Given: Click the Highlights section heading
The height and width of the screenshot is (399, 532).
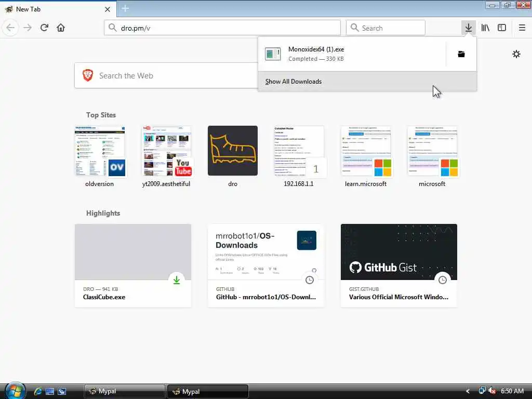Looking at the screenshot, I should [103, 213].
